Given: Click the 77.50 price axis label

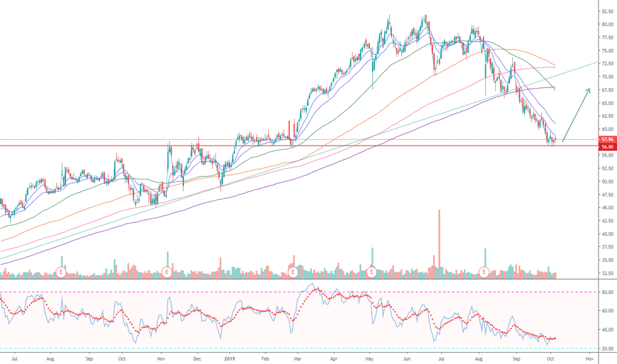Looking at the screenshot, I should [607, 38].
